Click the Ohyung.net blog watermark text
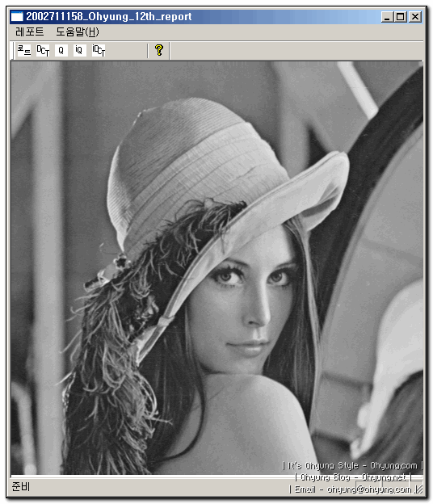Image resolution: width=433 pixels, height=504 pixels. [x=383, y=477]
